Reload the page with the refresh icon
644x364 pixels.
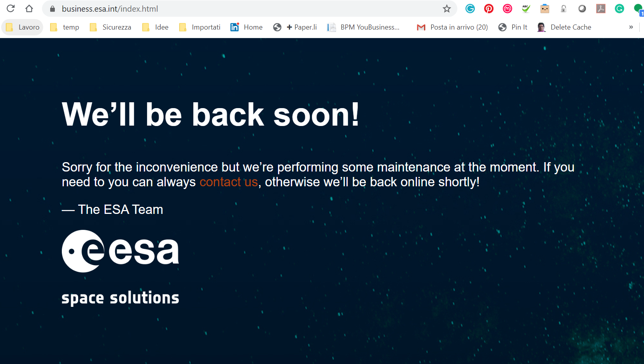coord(10,9)
